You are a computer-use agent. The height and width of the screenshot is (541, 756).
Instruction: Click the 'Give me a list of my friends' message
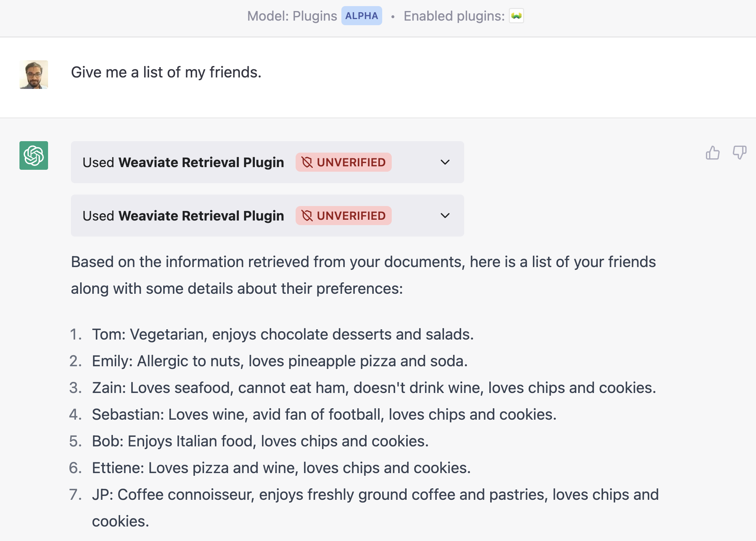pyautogui.click(x=166, y=72)
